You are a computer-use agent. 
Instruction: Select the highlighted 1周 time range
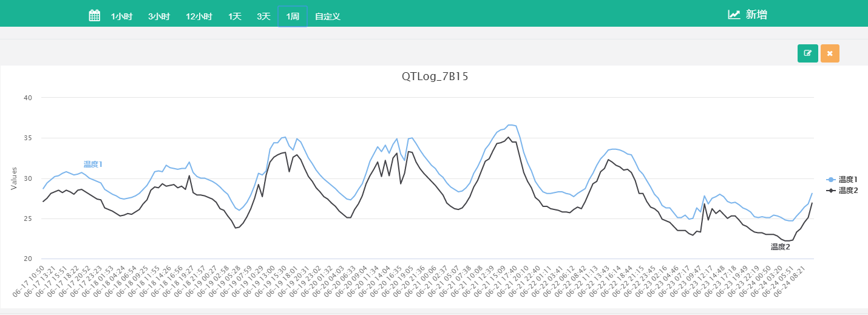pyautogui.click(x=293, y=16)
